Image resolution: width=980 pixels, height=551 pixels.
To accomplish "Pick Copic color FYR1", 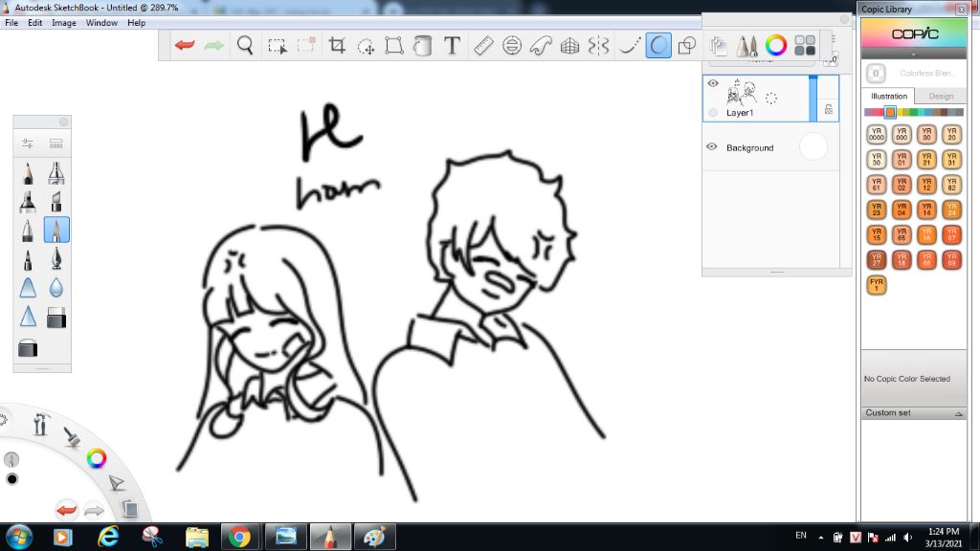I will [877, 284].
